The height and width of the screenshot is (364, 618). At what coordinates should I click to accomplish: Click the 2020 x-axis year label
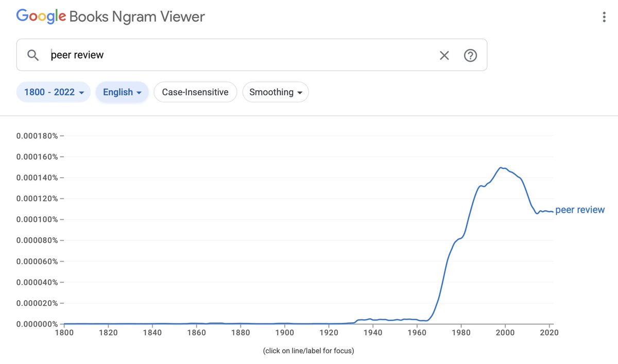click(548, 333)
